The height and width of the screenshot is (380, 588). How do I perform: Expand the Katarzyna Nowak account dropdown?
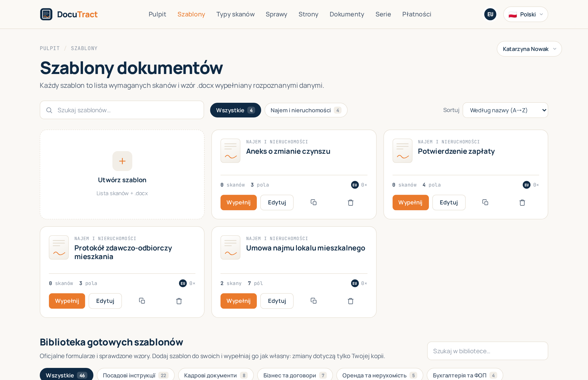point(529,49)
